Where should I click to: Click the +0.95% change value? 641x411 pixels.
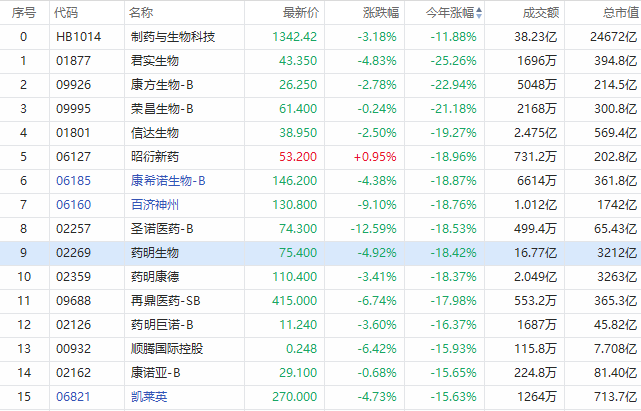(x=375, y=157)
